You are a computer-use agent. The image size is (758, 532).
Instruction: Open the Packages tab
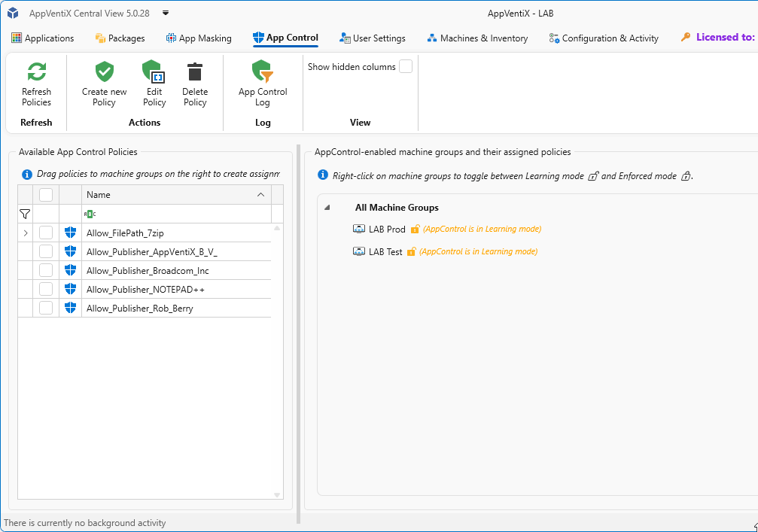(120, 38)
